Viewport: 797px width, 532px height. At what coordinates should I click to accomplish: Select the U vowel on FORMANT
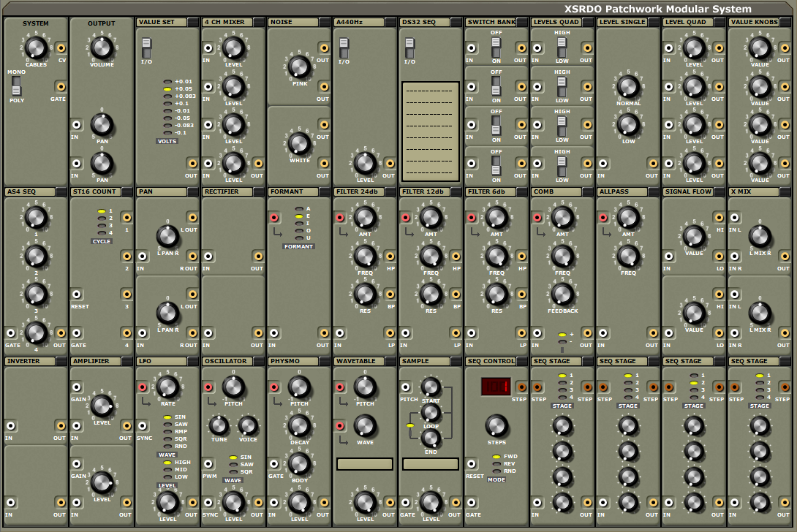pyautogui.click(x=299, y=237)
